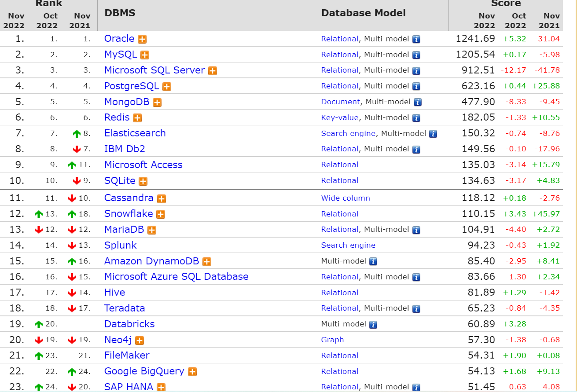This screenshot has height=392, width=577.
Task: Open the Microsoft Access DBMS link
Action: (143, 165)
